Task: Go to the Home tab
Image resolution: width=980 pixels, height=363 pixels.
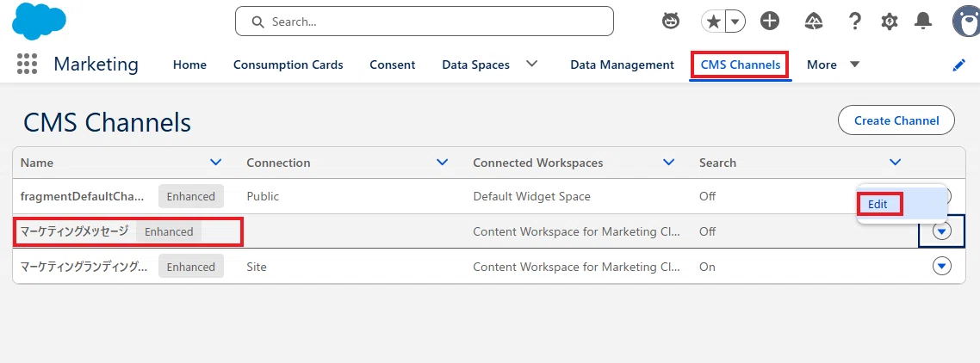Action: (189, 65)
